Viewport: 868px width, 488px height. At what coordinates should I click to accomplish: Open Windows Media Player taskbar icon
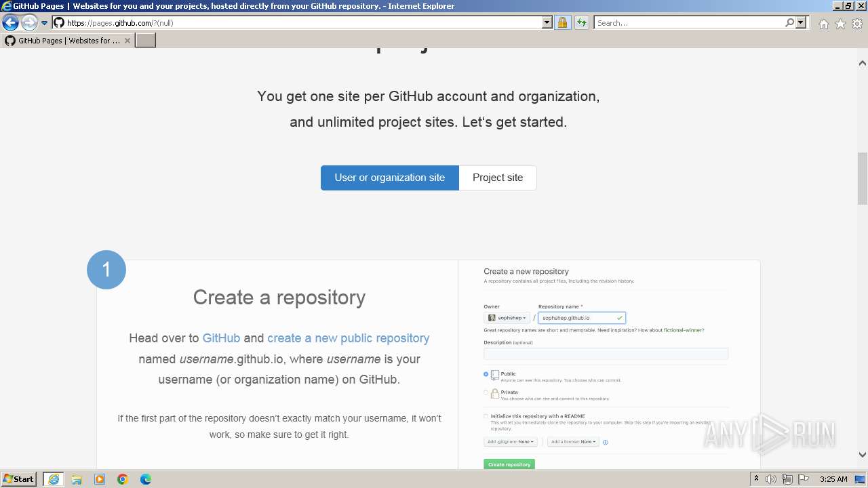pyautogui.click(x=100, y=479)
